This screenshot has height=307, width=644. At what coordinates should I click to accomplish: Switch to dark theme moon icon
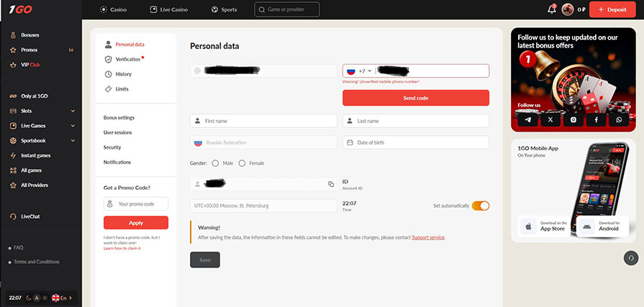click(x=29, y=297)
